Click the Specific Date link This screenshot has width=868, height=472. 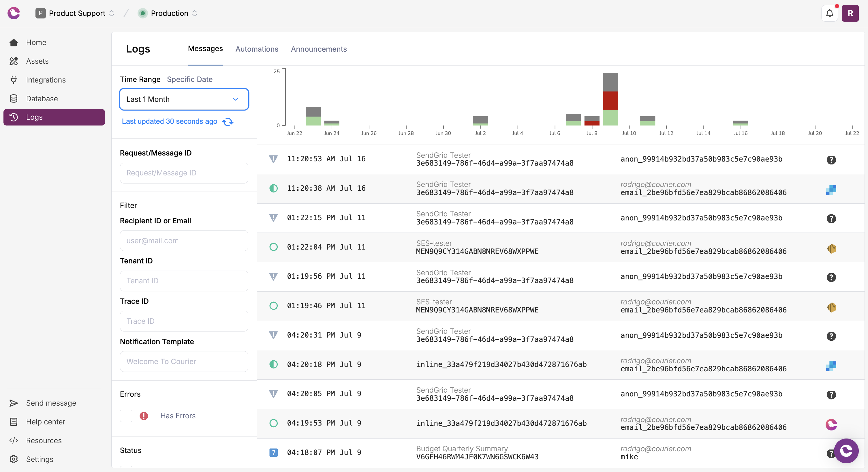(190, 79)
